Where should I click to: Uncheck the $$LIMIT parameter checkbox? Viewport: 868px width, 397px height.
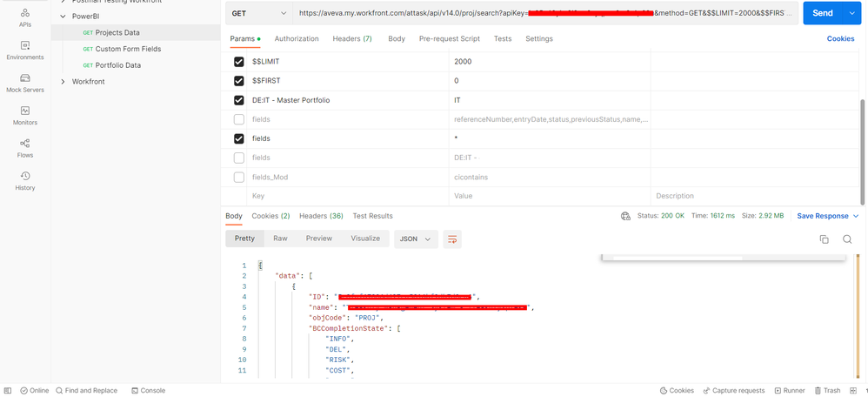click(239, 62)
